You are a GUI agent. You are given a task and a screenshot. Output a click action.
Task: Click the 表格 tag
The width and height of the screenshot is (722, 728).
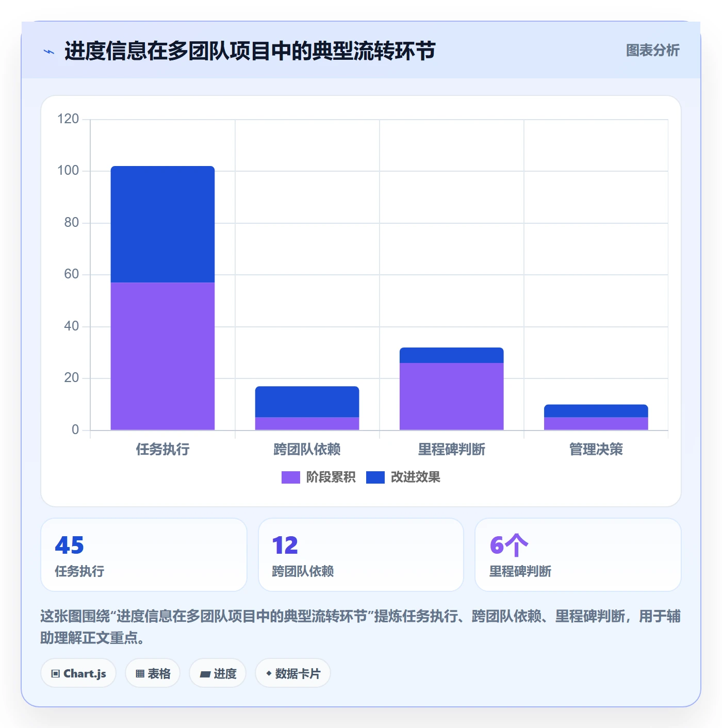153,673
